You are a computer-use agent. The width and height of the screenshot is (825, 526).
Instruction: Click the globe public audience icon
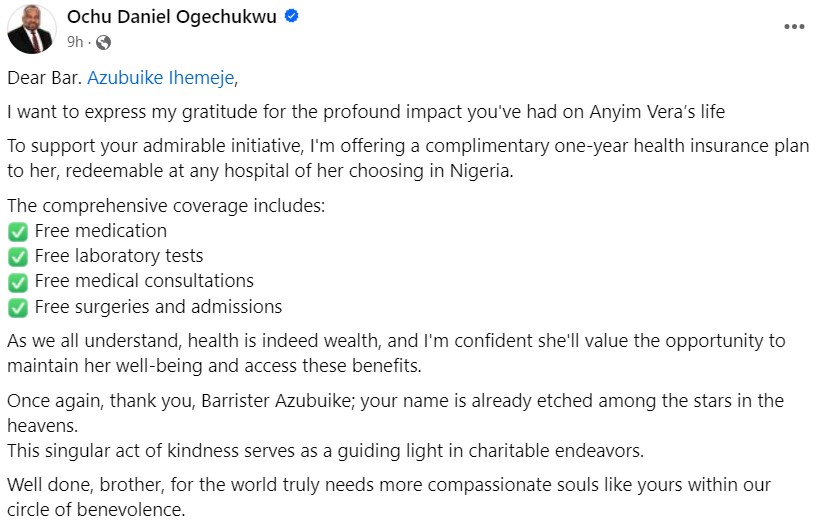(104, 42)
